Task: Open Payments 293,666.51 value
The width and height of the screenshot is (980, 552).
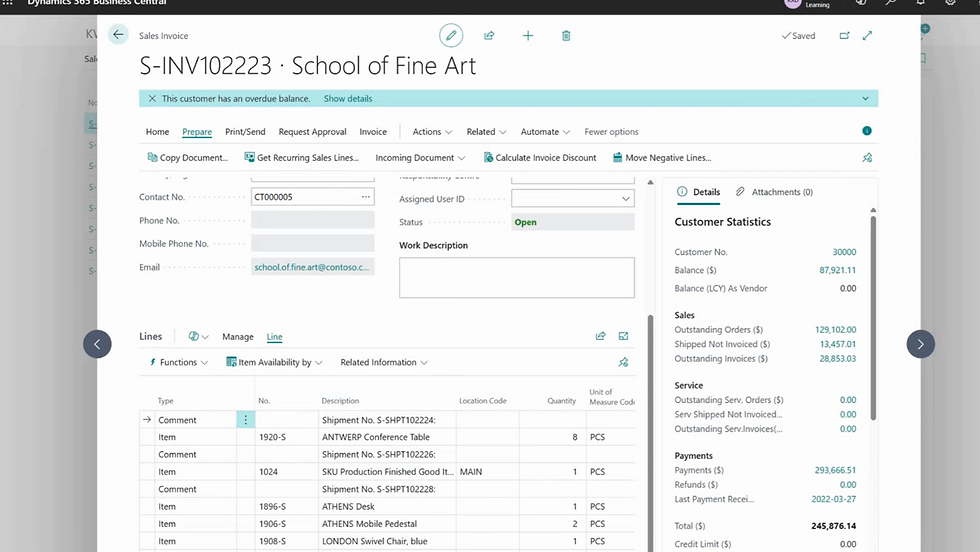Action: point(835,470)
